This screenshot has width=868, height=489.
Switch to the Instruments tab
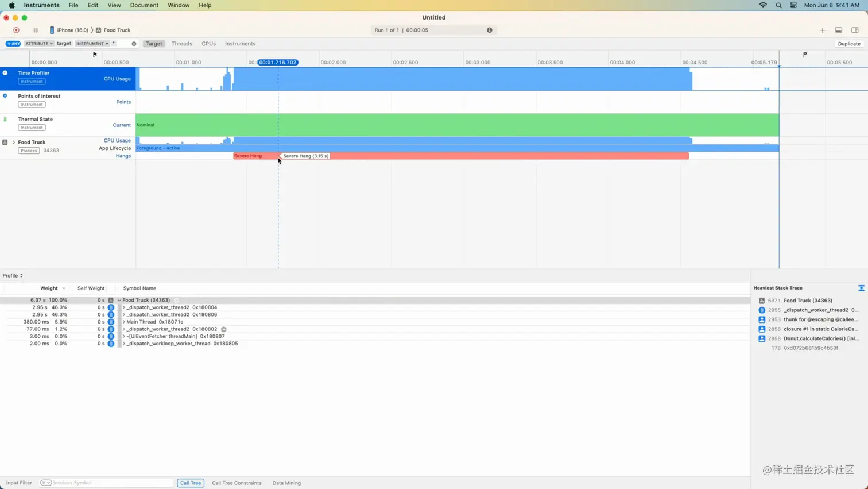tap(240, 44)
